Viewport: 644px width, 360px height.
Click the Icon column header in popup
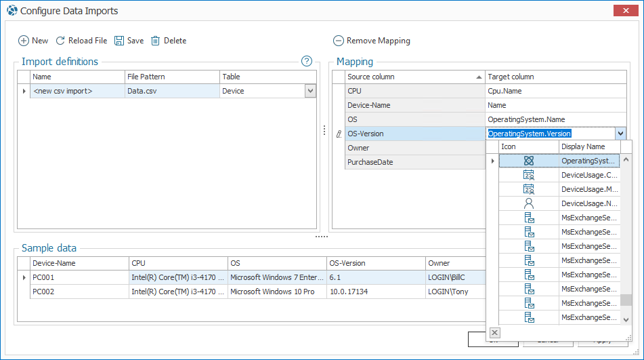point(529,146)
